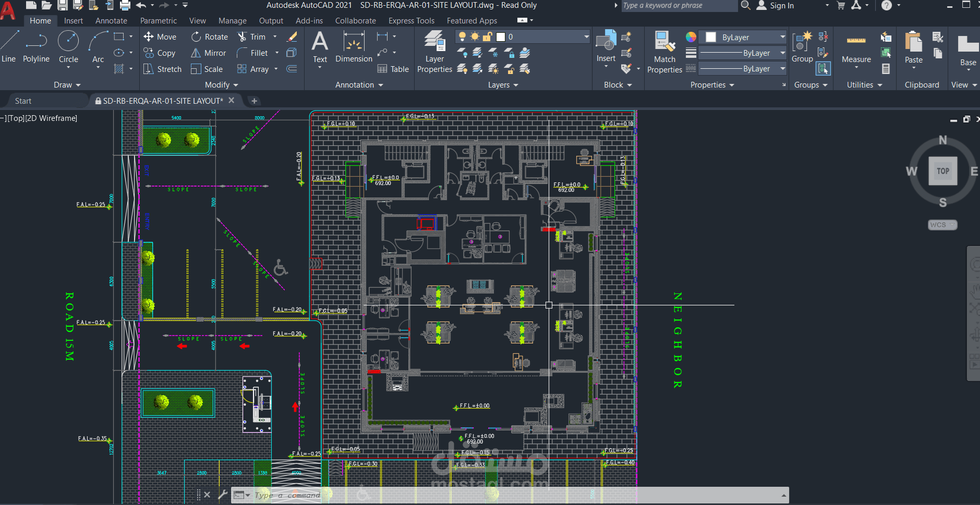
Task: Activate the Circle tool
Action: click(68, 46)
